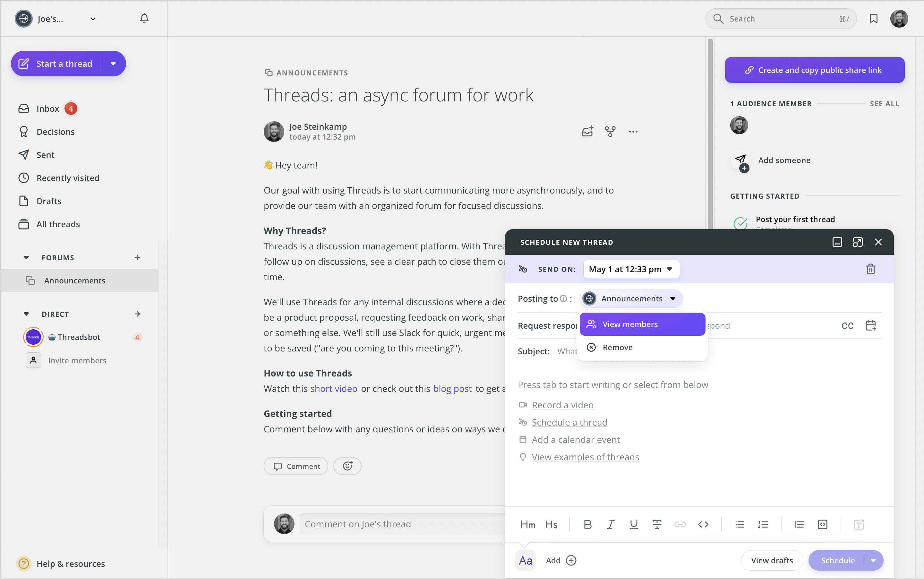Click the Bold formatting icon
Viewport: 924px width, 579px height.
pos(587,524)
